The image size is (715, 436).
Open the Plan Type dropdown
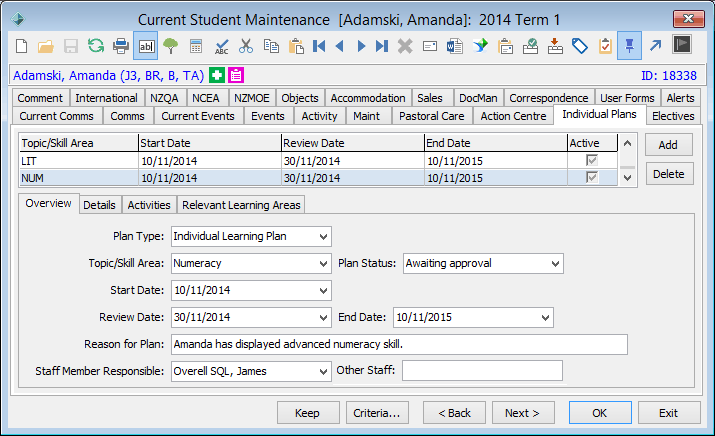click(323, 237)
